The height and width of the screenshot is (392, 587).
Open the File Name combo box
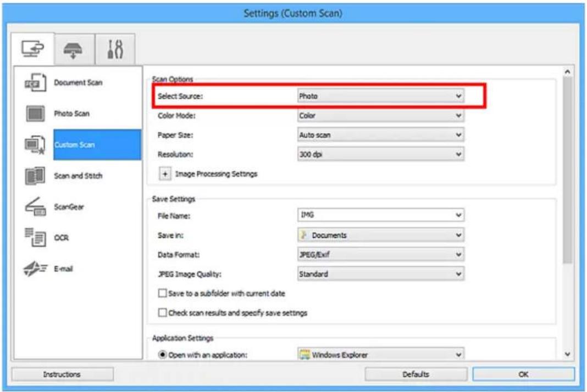(x=381, y=215)
